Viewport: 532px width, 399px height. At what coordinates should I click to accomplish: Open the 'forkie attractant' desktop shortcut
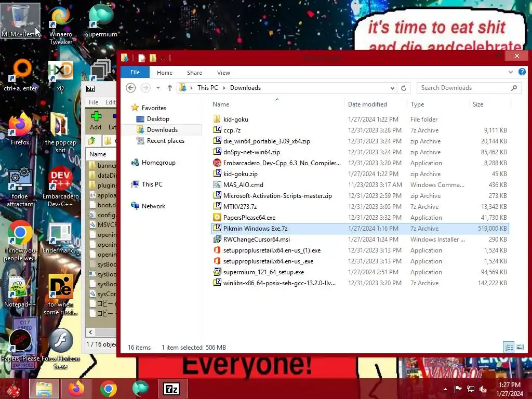[20, 187]
